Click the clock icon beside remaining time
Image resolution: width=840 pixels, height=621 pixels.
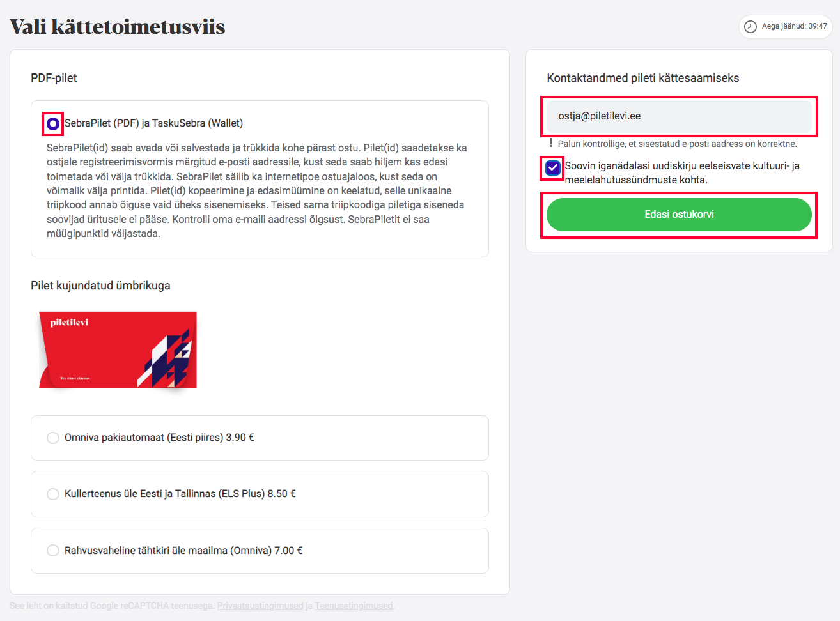[751, 27]
